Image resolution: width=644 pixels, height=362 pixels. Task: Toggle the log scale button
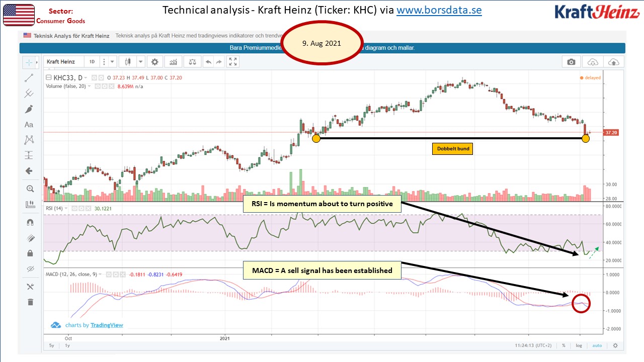click(x=579, y=346)
